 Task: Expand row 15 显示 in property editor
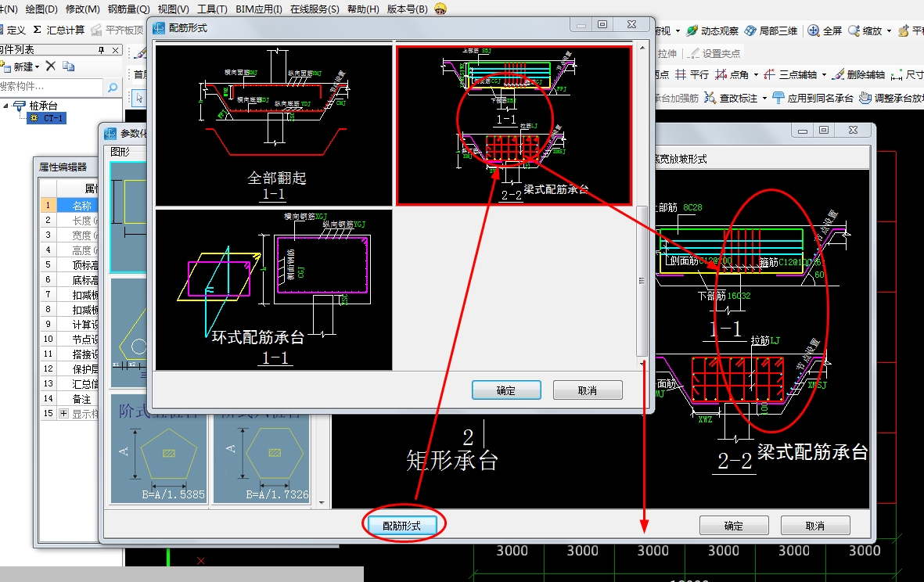click(63, 414)
